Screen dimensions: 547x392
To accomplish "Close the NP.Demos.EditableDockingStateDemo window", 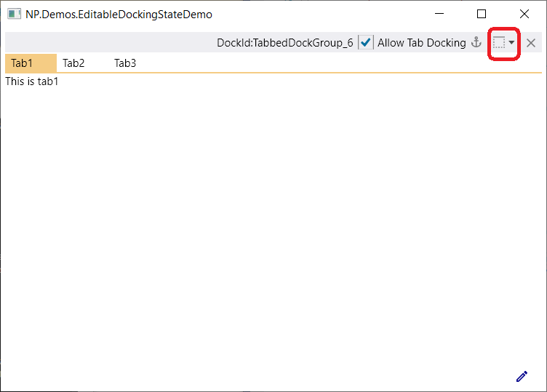I will coord(524,14).
